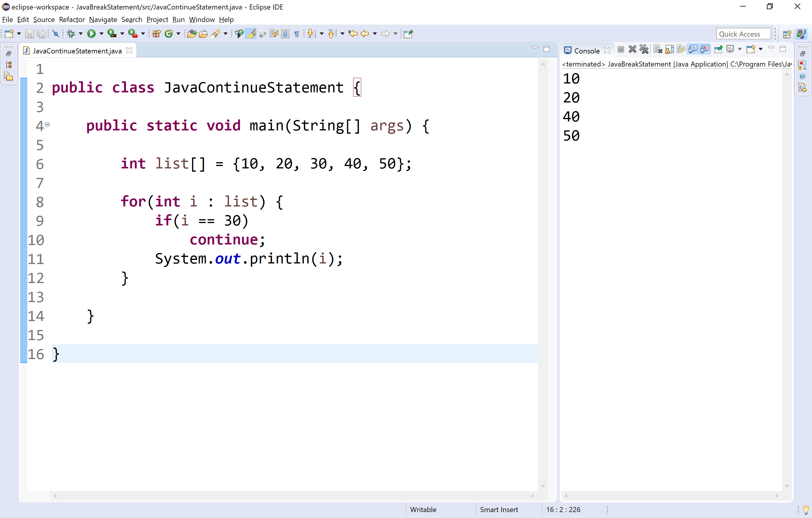Collapse the main method at line 4

pos(47,125)
